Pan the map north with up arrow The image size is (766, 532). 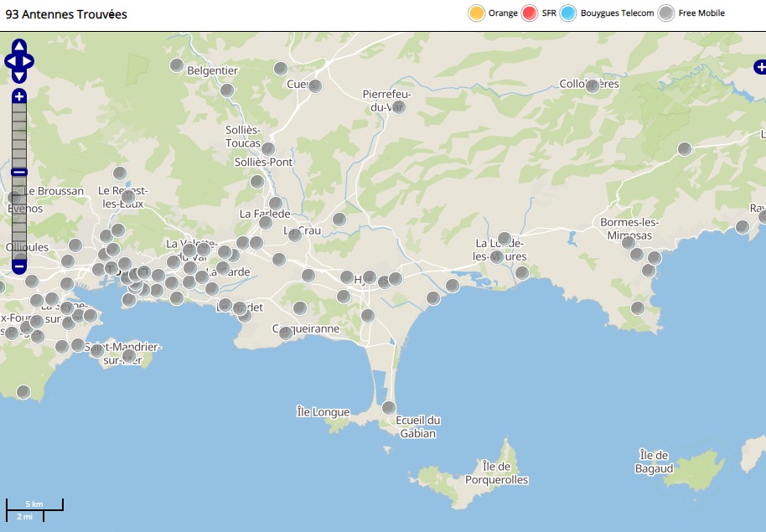point(19,46)
